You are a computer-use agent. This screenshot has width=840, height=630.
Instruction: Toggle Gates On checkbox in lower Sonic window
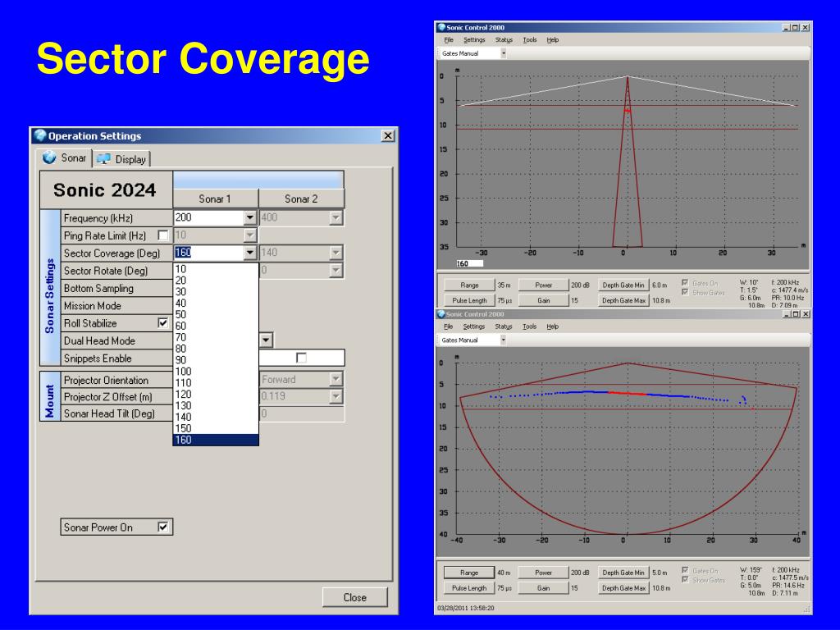pyautogui.click(x=685, y=570)
